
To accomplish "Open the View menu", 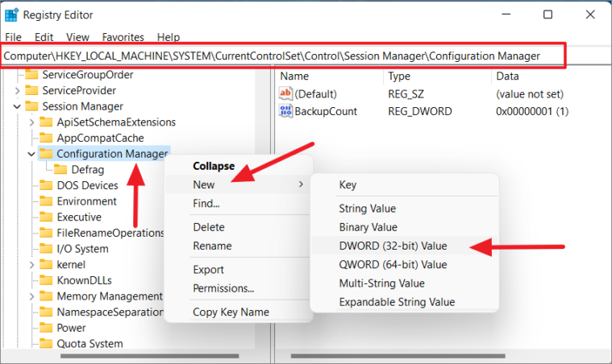I will pos(77,37).
